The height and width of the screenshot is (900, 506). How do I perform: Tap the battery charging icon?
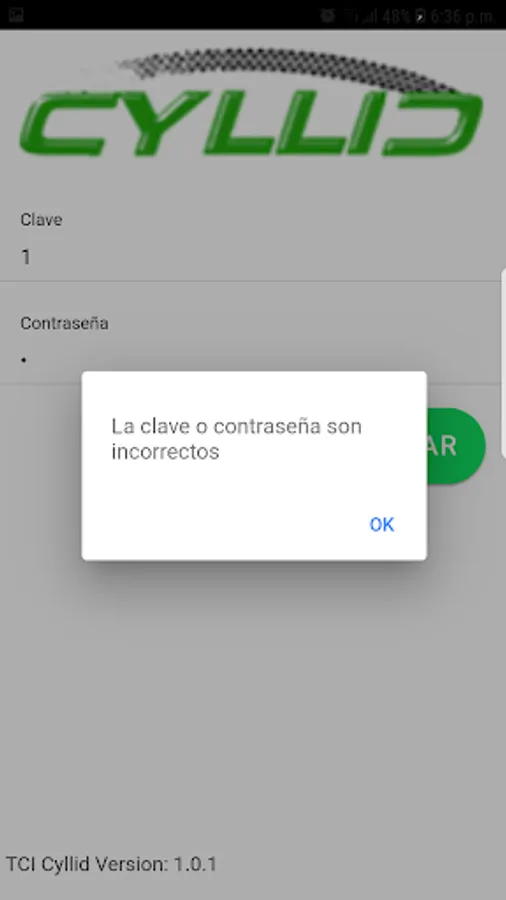click(x=420, y=16)
